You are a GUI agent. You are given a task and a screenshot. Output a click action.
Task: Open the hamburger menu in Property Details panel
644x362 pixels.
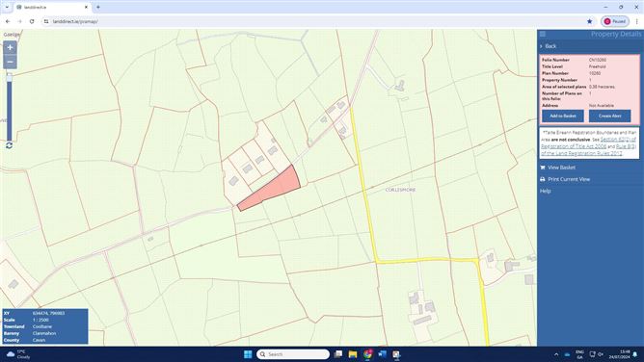pyautogui.click(x=543, y=34)
